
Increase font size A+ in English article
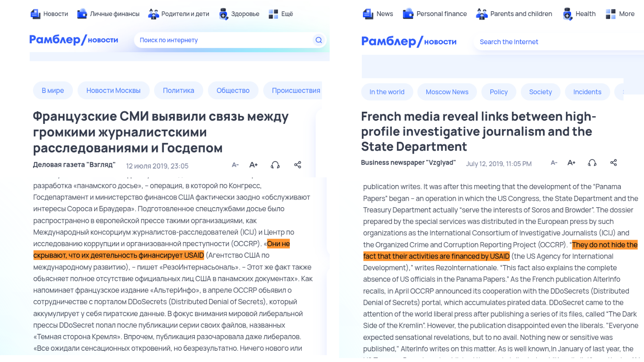[572, 163]
